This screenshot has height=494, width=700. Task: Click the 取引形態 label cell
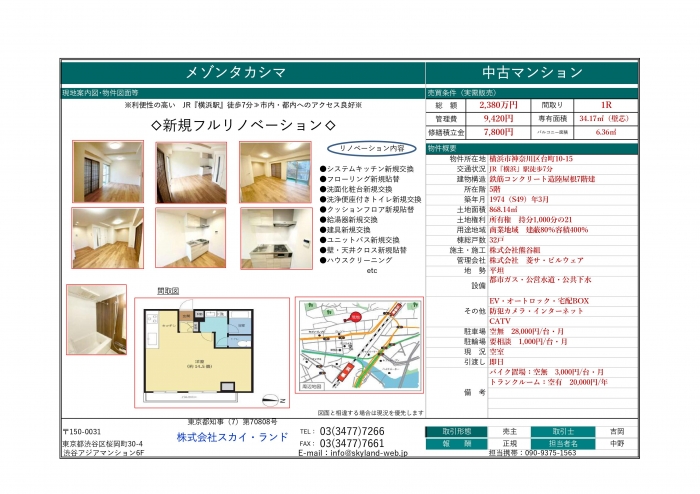coord(456,432)
